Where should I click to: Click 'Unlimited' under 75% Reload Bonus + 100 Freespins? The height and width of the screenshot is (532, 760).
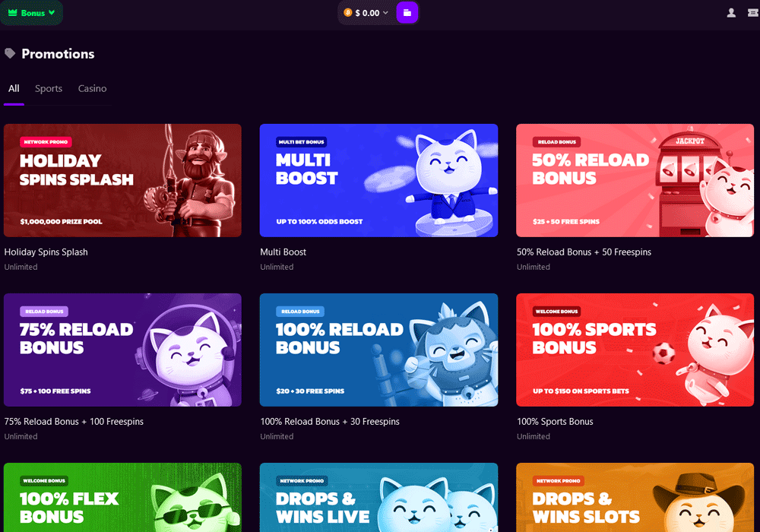[x=21, y=436]
